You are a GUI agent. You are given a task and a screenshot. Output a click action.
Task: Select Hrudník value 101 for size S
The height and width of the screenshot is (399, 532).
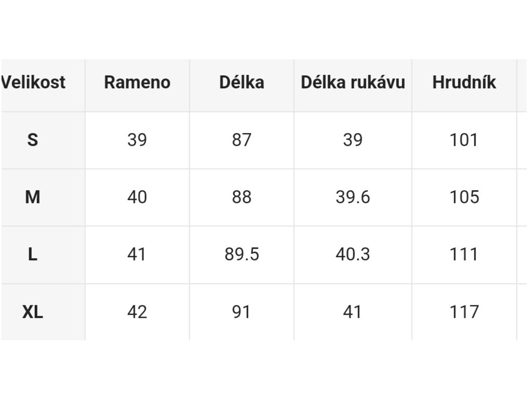[x=464, y=140]
